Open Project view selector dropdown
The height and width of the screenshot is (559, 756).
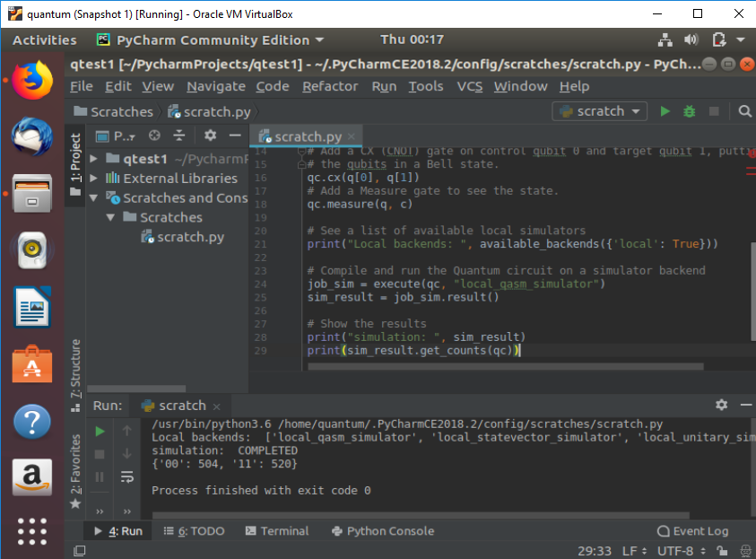pos(115,136)
